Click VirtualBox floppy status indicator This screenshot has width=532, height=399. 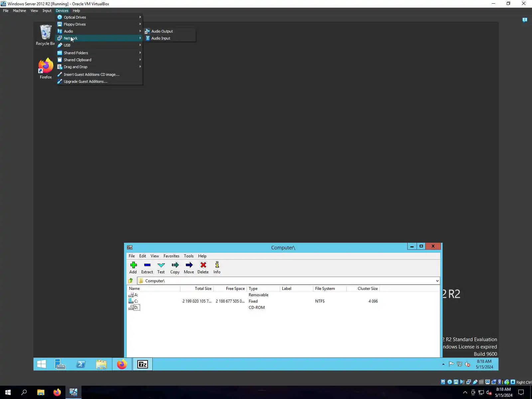(456, 382)
